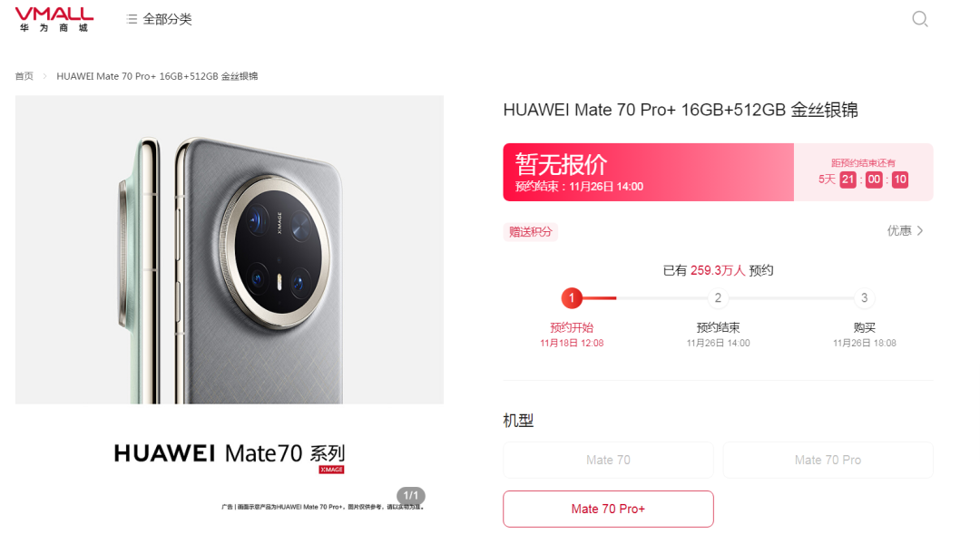Open the 全部分类 hamburger menu icon
Image resolution: width=980 pixels, height=534 pixels.
pyautogui.click(x=132, y=19)
